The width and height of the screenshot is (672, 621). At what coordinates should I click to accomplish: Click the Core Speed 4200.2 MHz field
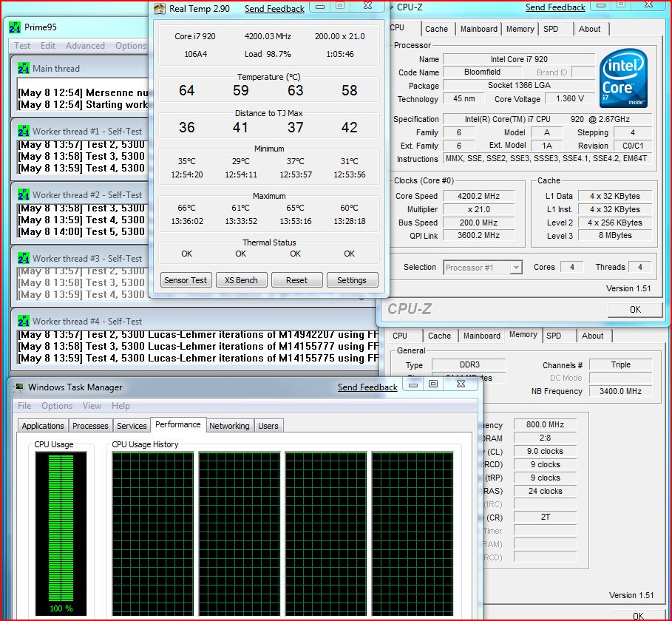(x=479, y=196)
